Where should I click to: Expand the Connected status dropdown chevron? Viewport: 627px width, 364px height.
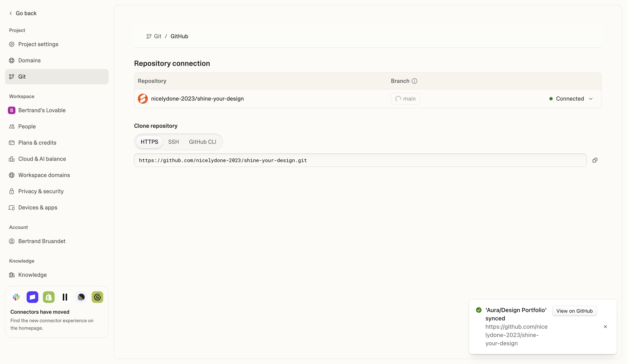[x=591, y=99]
